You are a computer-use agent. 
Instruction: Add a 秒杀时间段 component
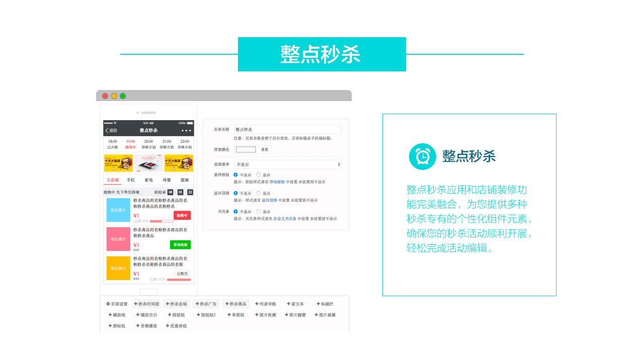[146, 304]
